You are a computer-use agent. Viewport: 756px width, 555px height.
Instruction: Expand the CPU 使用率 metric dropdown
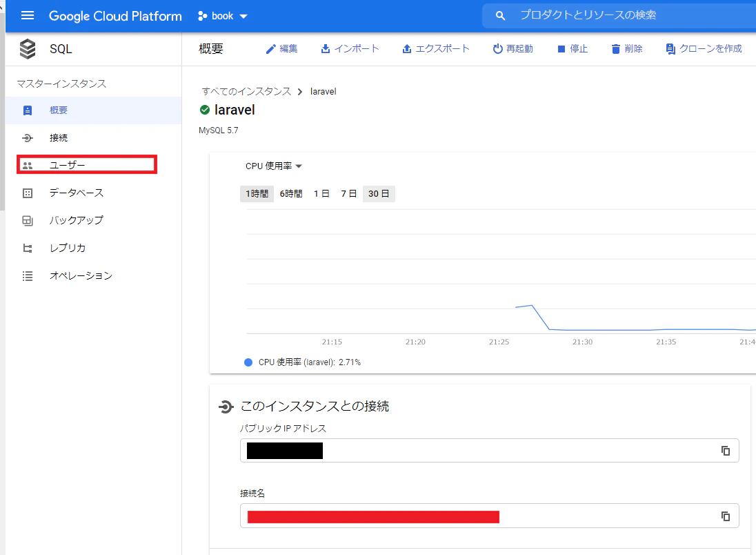273,166
